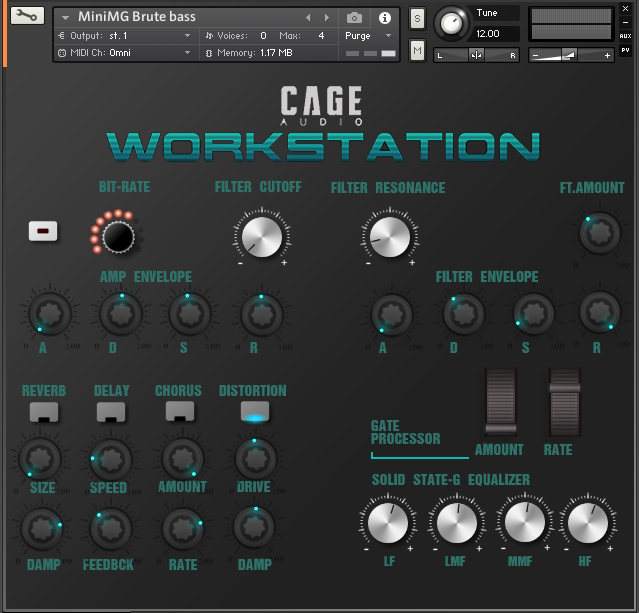Click the Amp Envelope D knob
Screen dimensions: 639x613
click(x=121, y=314)
